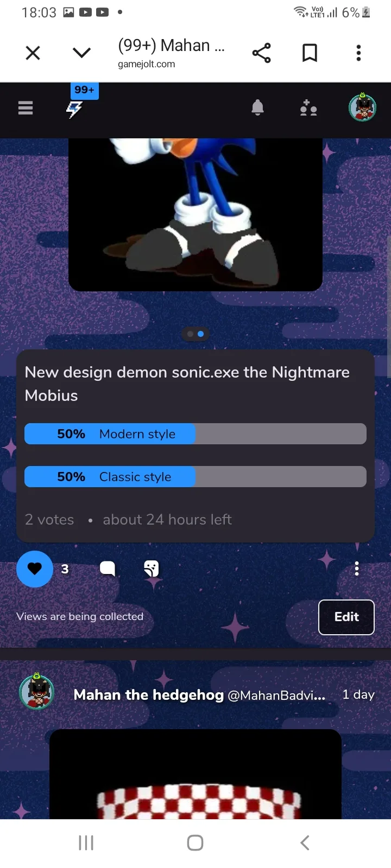Tap the comment bubble icon under post
The width and height of the screenshot is (391, 868).
click(108, 569)
